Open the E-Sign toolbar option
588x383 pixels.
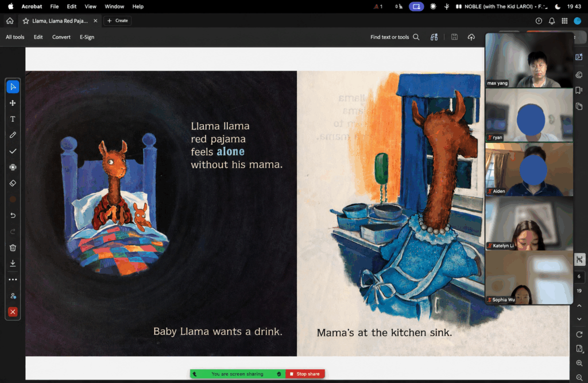pyautogui.click(x=87, y=37)
